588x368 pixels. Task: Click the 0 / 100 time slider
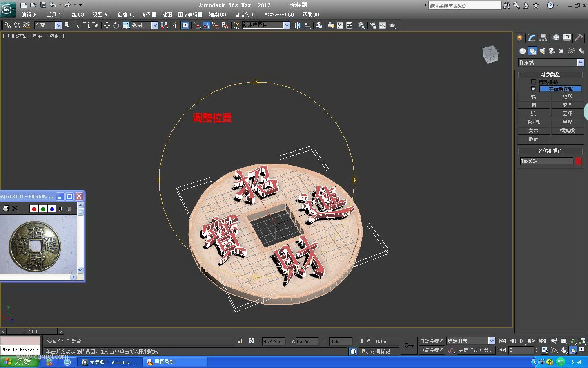pyautogui.click(x=32, y=332)
